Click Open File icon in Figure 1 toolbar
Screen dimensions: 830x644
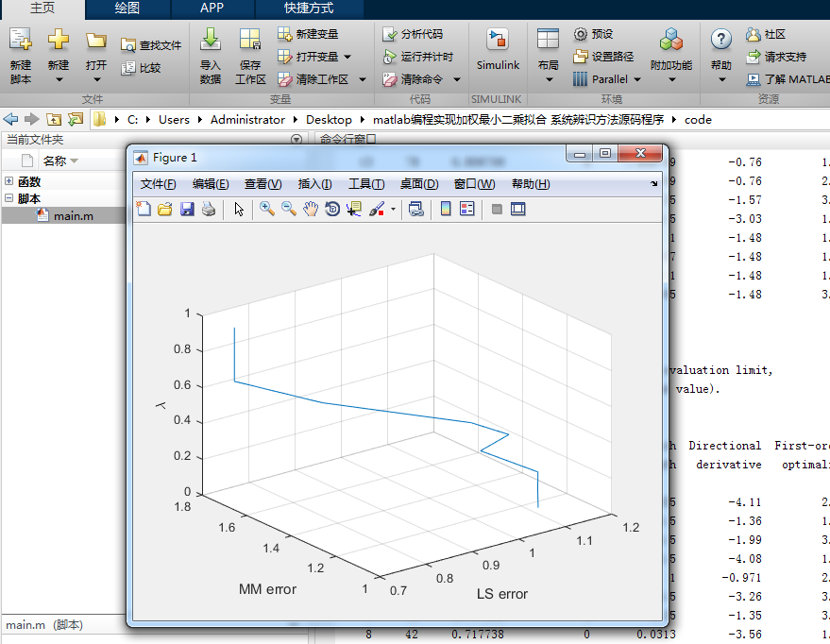[165, 209]
